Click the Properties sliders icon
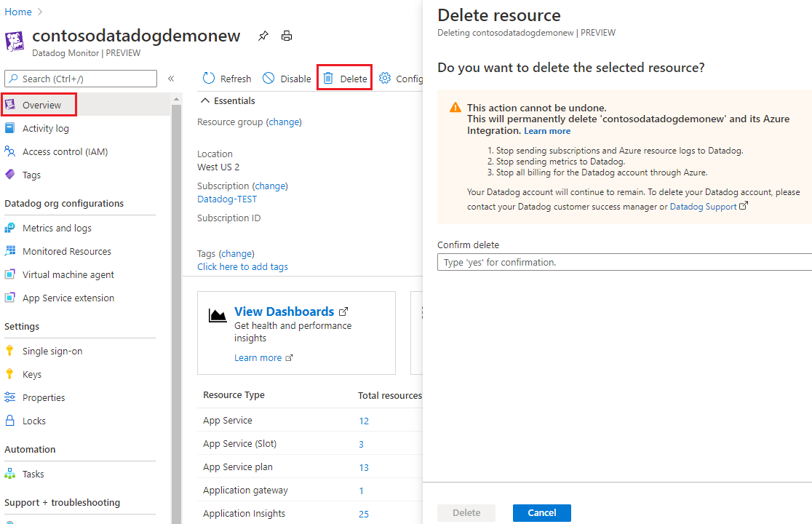The image size is (812, 524). tap(10, 397)
